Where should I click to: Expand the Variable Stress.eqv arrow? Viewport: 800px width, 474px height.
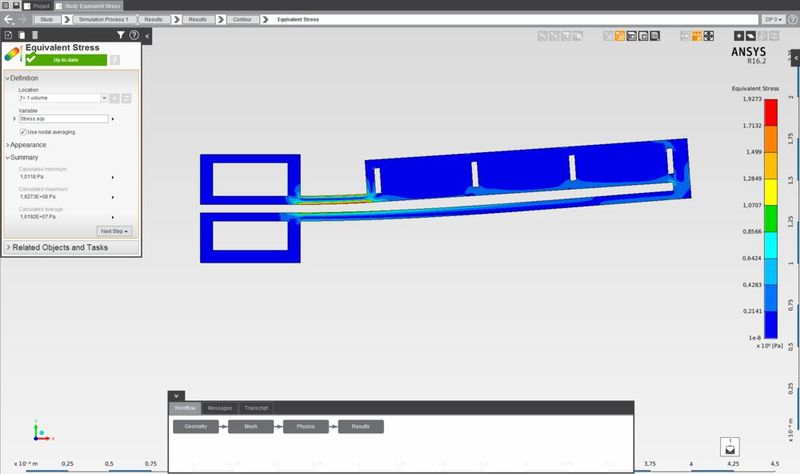pos(14,119)
